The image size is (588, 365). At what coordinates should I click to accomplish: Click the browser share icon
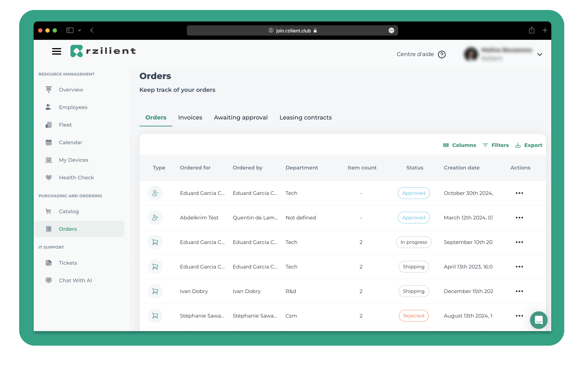coord(531,30)
